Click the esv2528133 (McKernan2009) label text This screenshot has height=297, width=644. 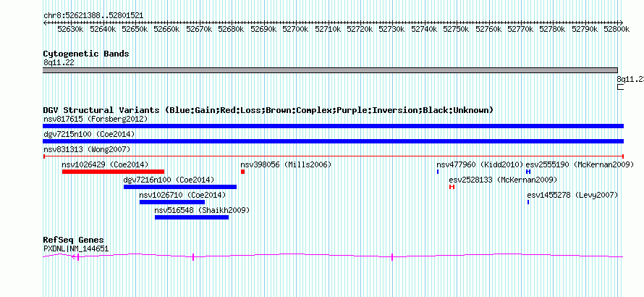pos(503,180)
